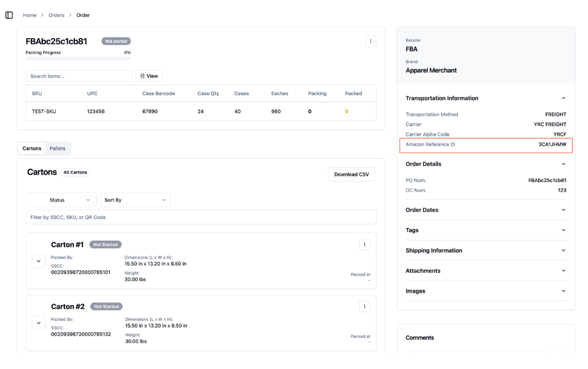
Task: Download the cartons CSV file
Action: click(351, 175)
